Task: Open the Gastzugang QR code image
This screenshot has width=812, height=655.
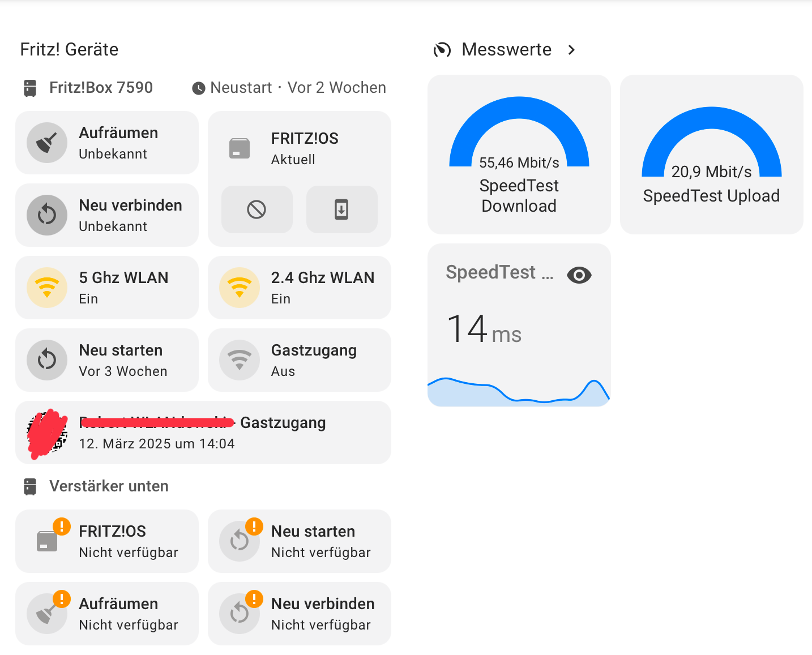Action: coord(47,433)
